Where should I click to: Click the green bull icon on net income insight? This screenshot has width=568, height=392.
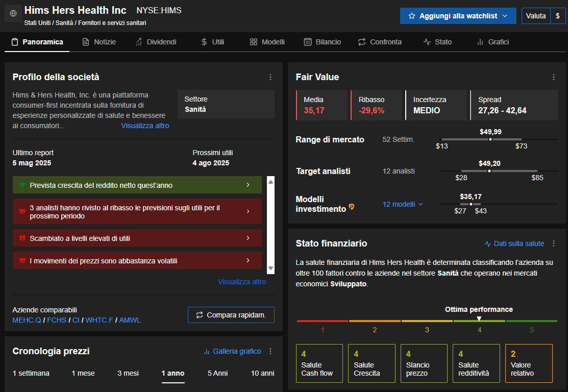click(x=22, y=185)
